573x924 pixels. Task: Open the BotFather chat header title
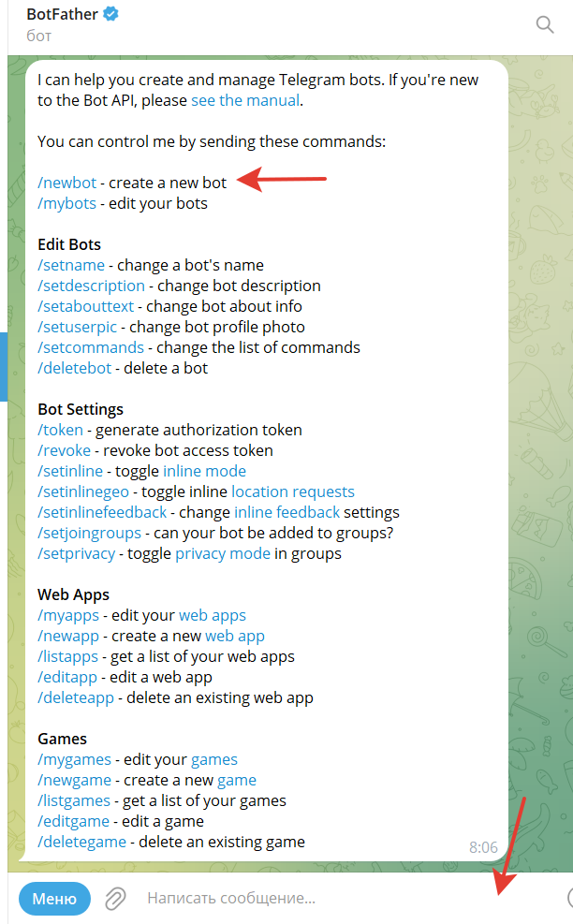(64, 15)
